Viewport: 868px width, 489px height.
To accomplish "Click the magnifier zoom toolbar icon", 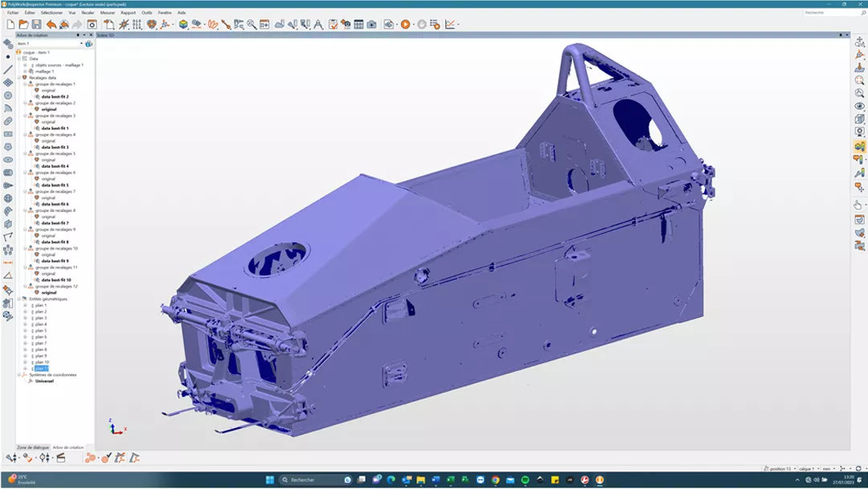I will (252, 25).
